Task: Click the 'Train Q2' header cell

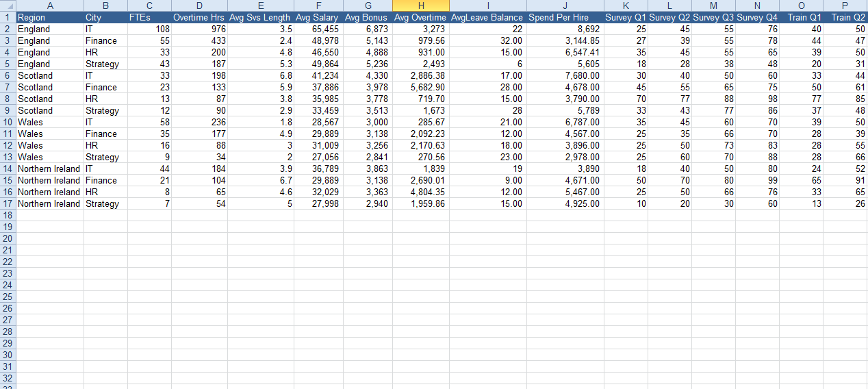Action: point(845,17)
